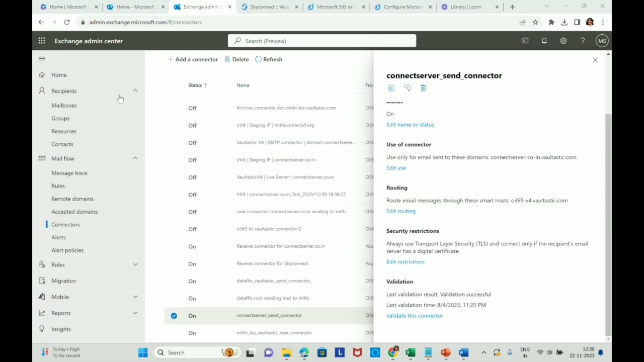Open browser downloads icon
The height and width of the screenshot is (362, 644).
point(564,22)
